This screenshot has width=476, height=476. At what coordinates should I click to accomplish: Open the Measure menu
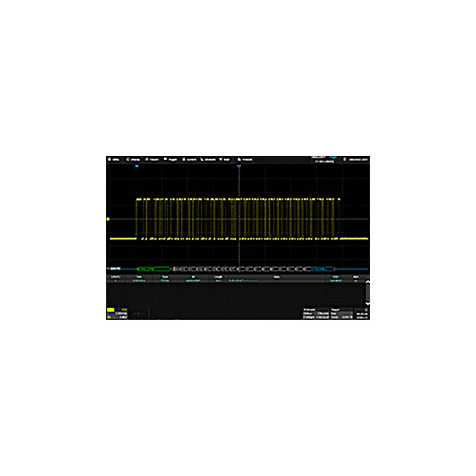click(x=208, y=160)
